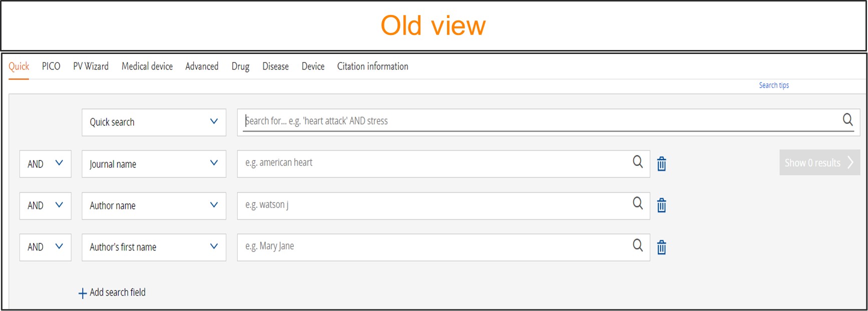Delete the Journal name search row

coord(662,164)
